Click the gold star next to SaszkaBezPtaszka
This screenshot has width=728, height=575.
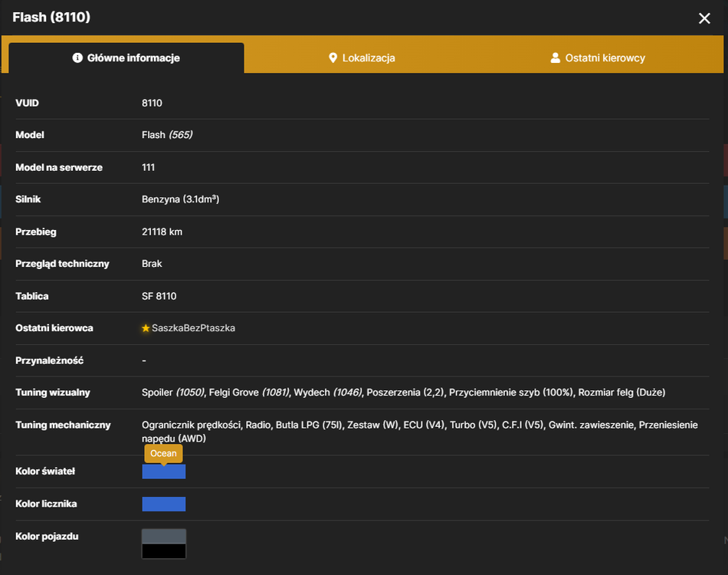point(146,328)
